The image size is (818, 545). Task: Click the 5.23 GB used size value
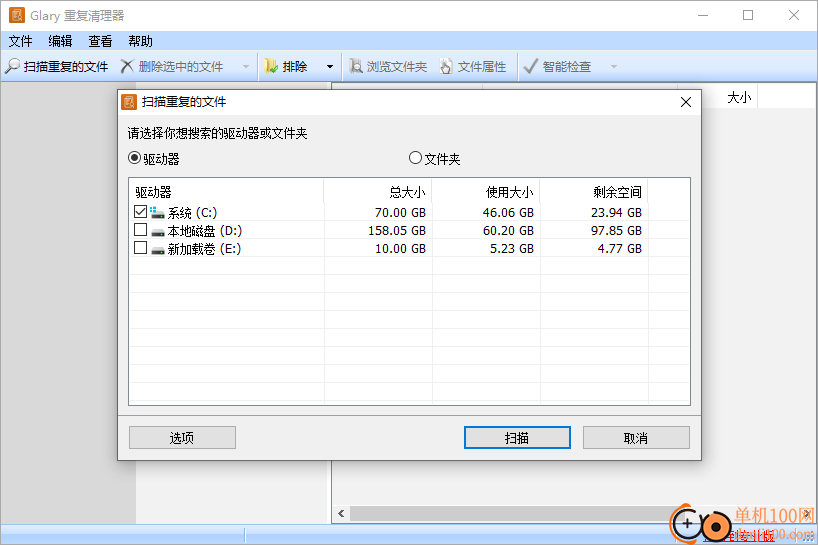pyautogui.click(x=512, y=249)
